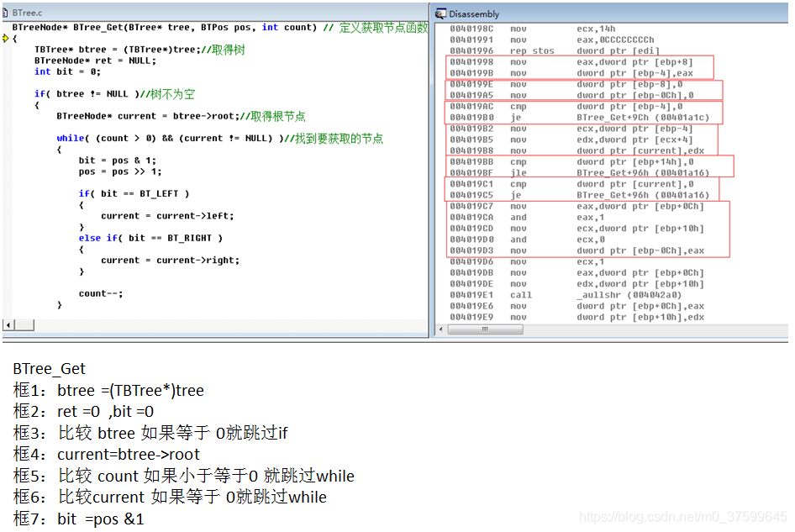The width and height of the screenshot is (795, 532).
Task: Click the while loop condition line
Action: [x=219, y=139]
